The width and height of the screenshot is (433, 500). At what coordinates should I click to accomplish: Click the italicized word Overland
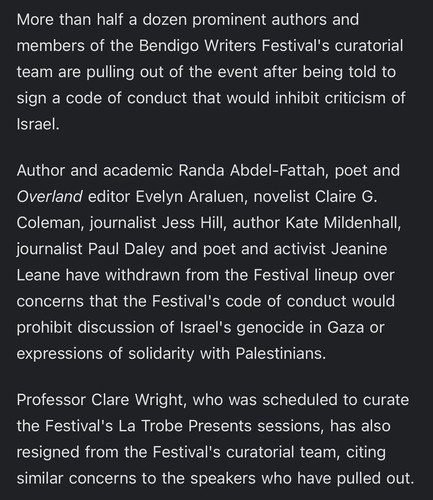pyautogui.click(x=49, y=196)
